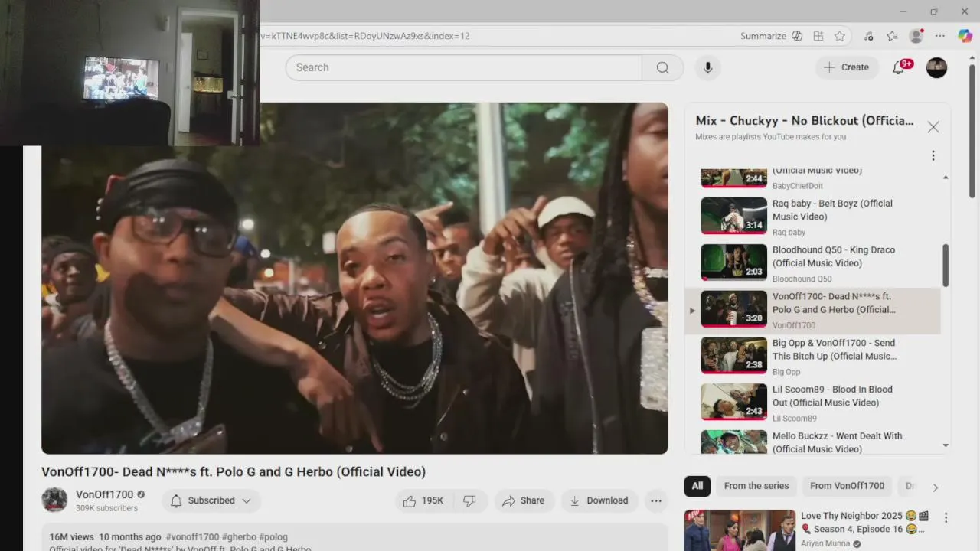
Task: Play Mello Buckzz - Went Dealt With item
Action: click(x=812, y=441)
